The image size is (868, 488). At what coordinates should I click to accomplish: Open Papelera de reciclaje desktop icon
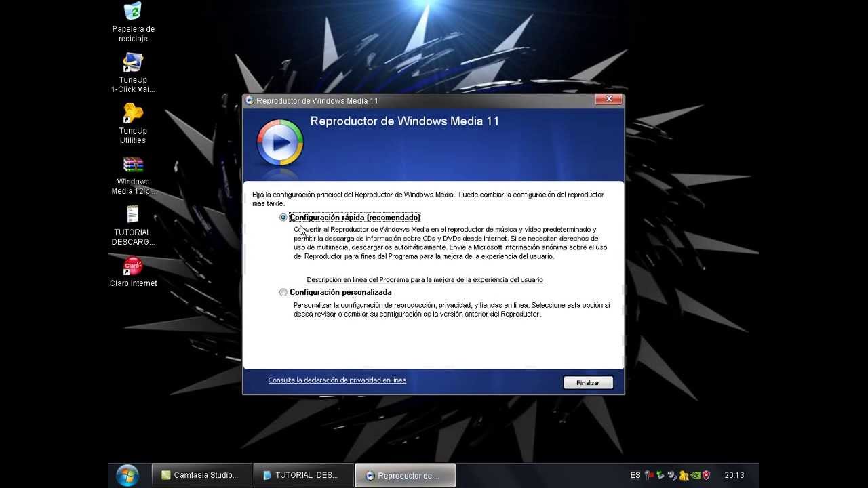133,22
